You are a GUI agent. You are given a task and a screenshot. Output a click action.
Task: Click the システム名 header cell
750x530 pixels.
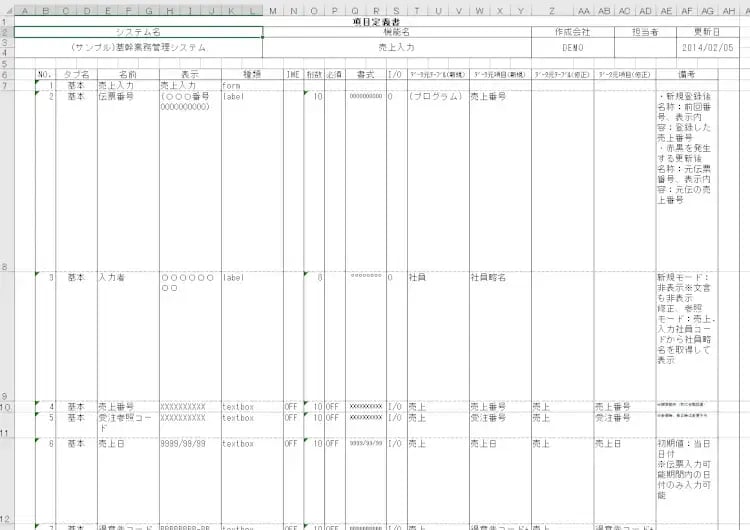click(x=138, y=32)
